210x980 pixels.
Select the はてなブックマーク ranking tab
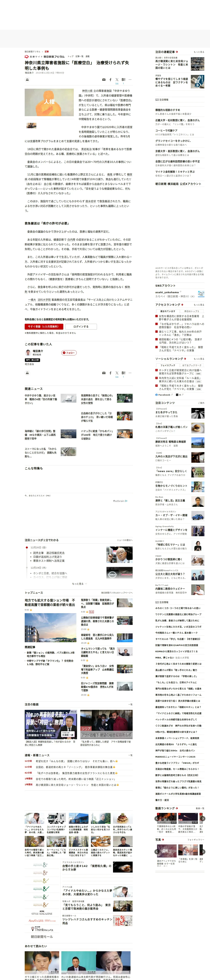(x=192, y=365)
